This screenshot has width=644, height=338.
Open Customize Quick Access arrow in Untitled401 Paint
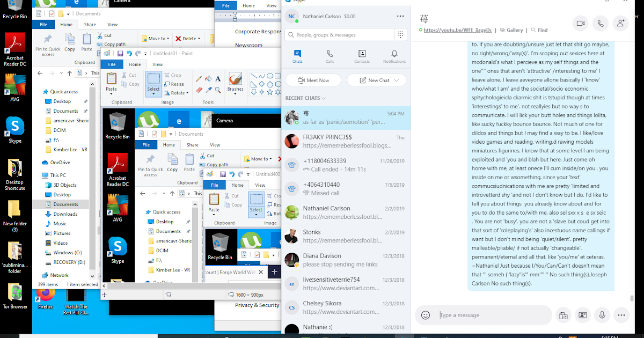click(x=145, y=54)
